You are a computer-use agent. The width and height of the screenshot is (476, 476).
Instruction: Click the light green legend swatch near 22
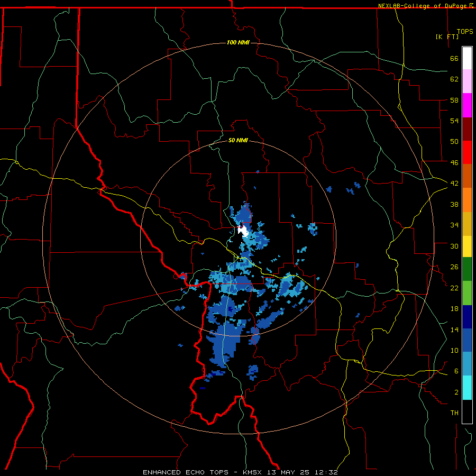(467, 293)
